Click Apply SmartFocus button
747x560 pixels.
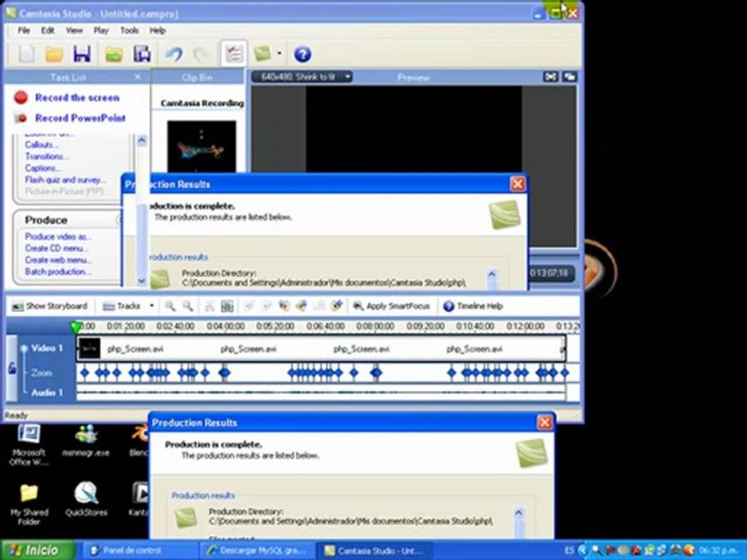[391, 306]
